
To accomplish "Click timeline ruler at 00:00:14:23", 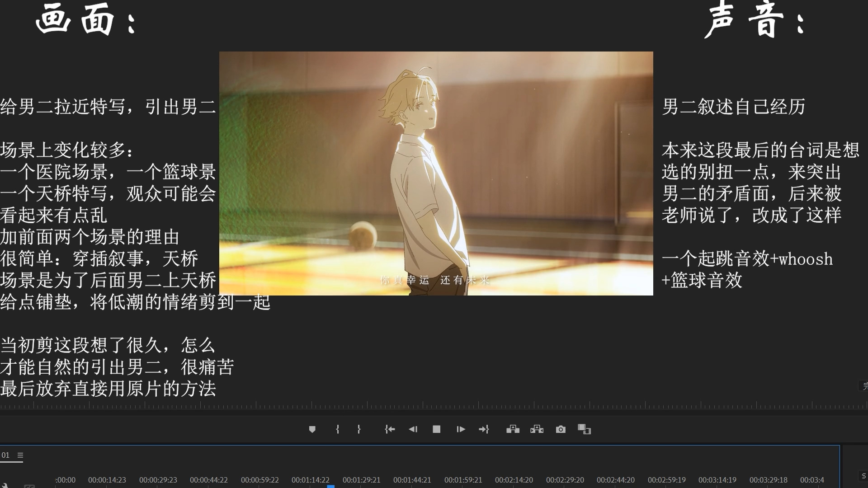I will (107, 480).
